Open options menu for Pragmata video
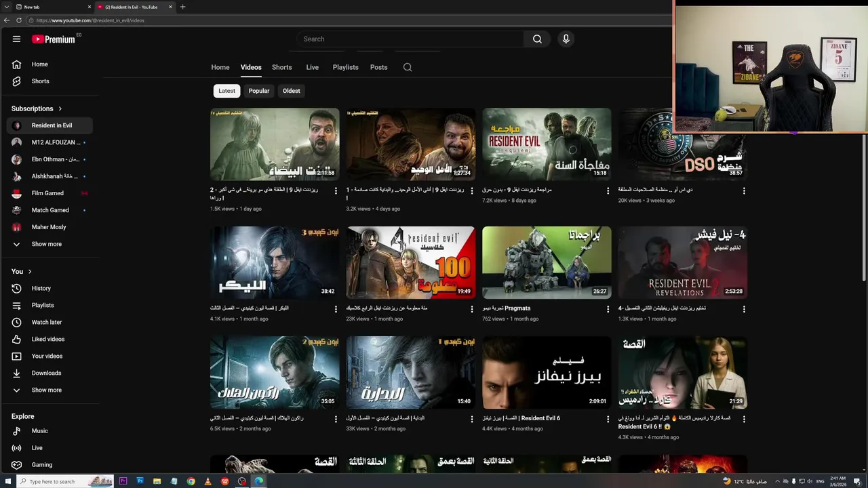 [x=608, y=309]
